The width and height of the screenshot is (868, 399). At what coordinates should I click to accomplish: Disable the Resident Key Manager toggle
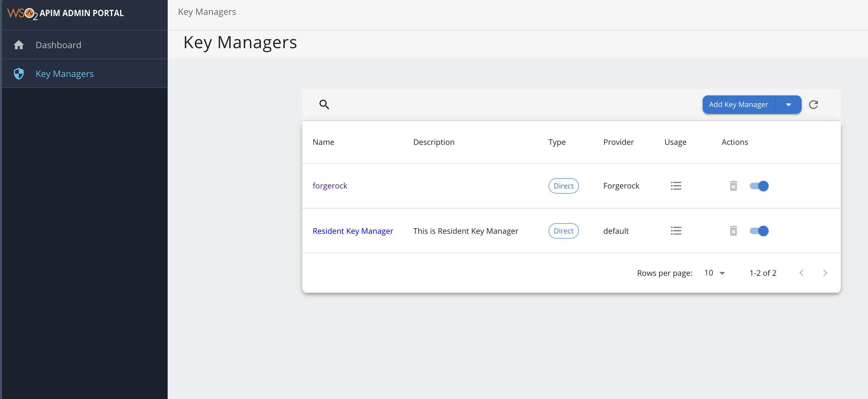pos(759,231)
